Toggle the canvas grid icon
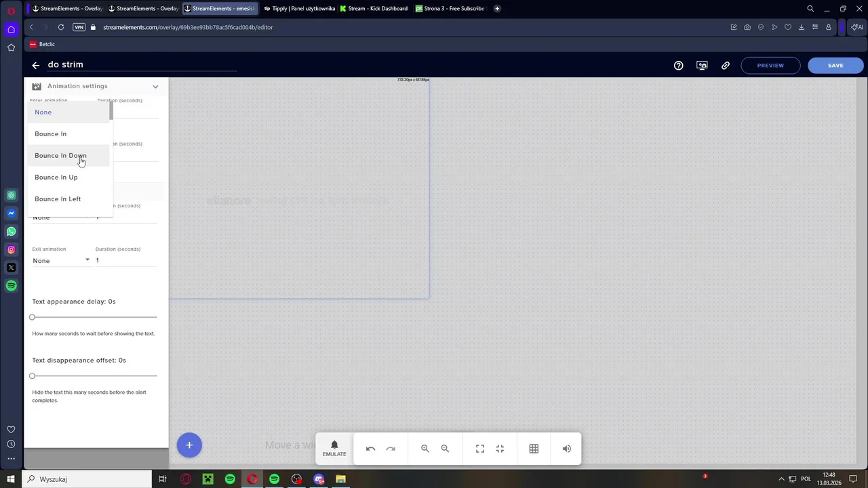Screen dimensions: 868x488 click(x=534, y=449)
